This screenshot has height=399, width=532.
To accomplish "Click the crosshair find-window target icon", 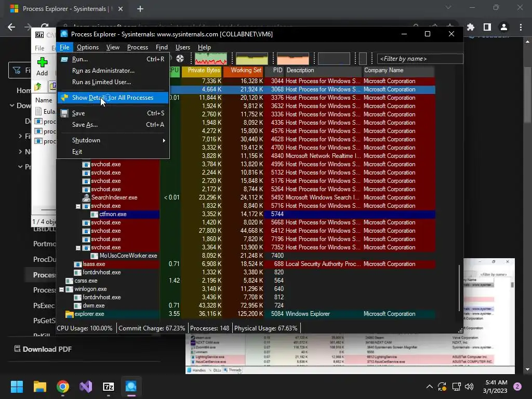I will click(180, 58).
